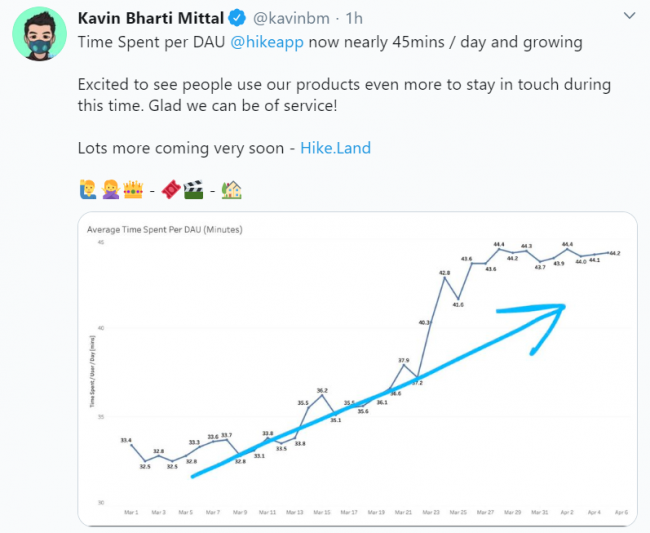
Task: Click the red admission ticket emoji
Action: pos(171,190)
